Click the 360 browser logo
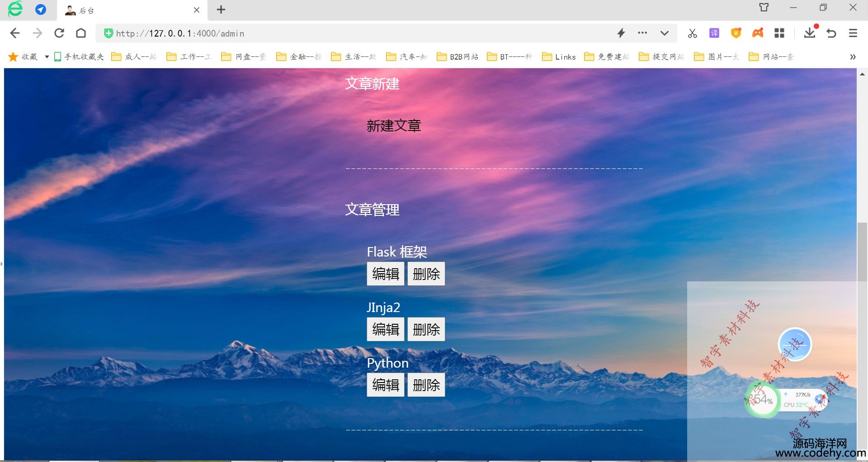The image size is (868, 462). (15, 9)
